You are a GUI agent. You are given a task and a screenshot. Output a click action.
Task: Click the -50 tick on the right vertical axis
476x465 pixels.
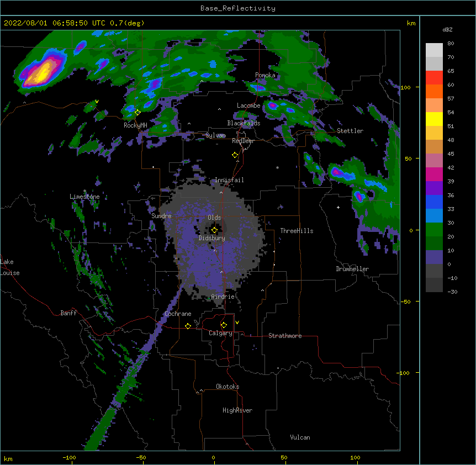point(405,302)
